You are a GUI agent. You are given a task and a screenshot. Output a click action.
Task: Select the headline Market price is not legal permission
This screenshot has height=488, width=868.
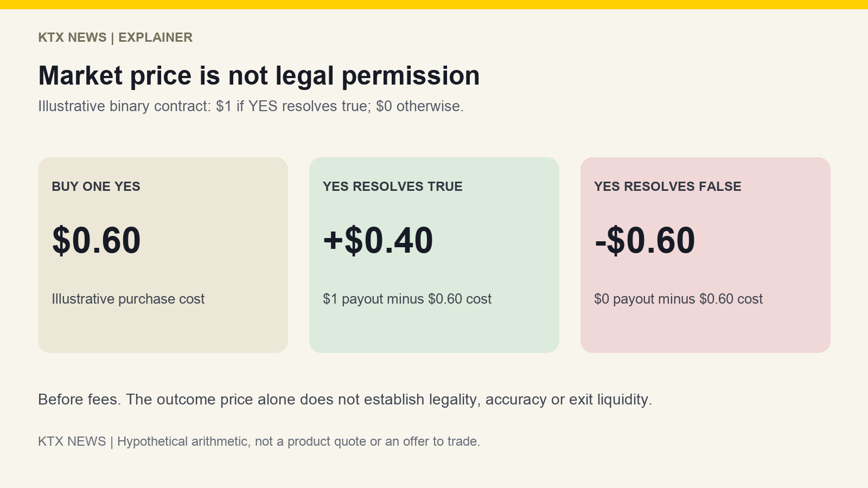coord(259,75)
